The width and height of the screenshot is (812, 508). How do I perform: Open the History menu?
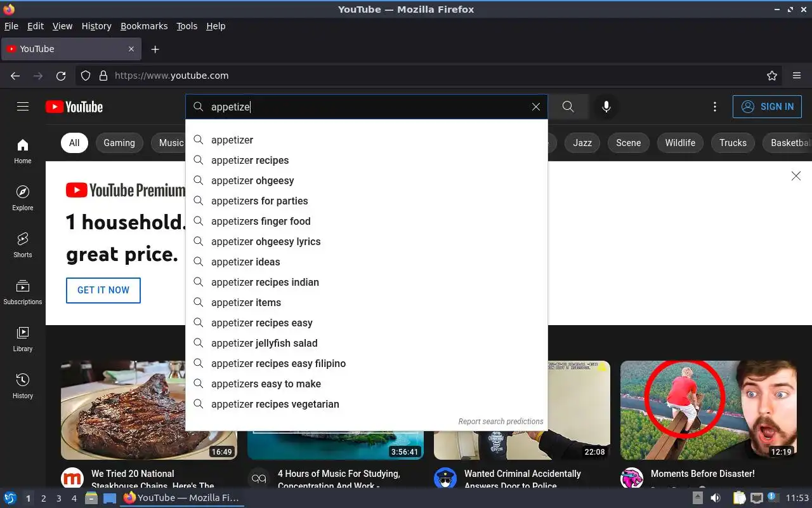(x=96, y=26)
